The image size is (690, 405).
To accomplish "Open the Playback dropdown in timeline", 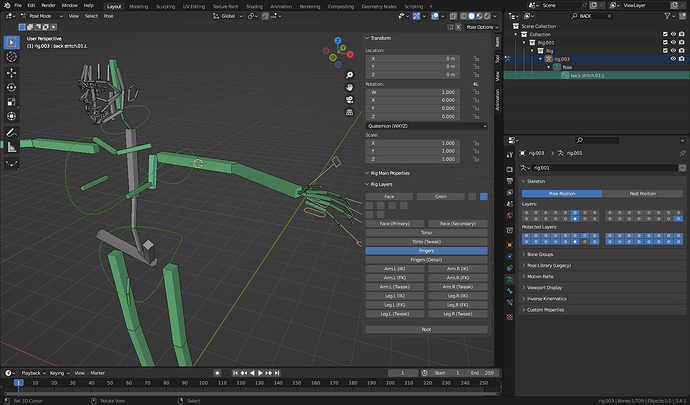I will pos(33,373).
